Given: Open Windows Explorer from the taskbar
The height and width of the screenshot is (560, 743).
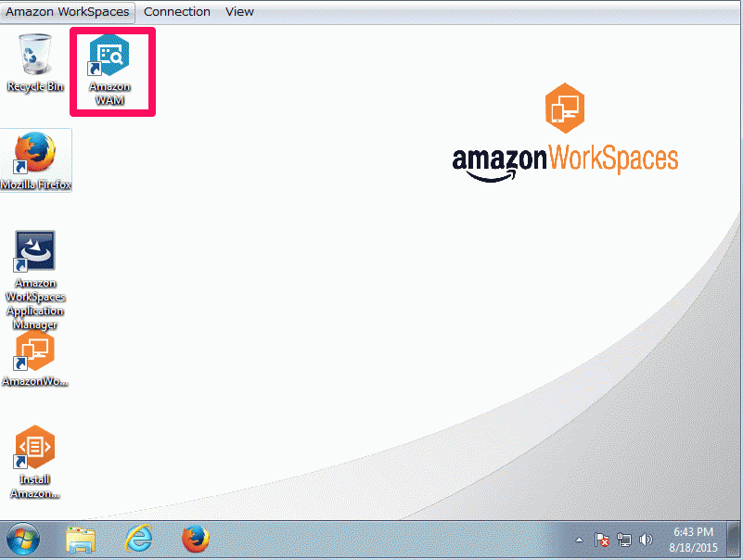Looking at the screenshot, I should click(x=81, y=540).
